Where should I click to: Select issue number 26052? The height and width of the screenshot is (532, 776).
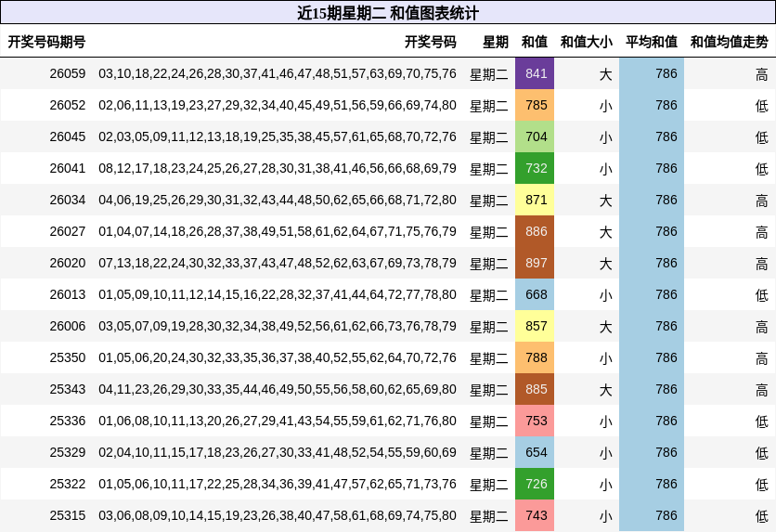click(x=68, y=106)
